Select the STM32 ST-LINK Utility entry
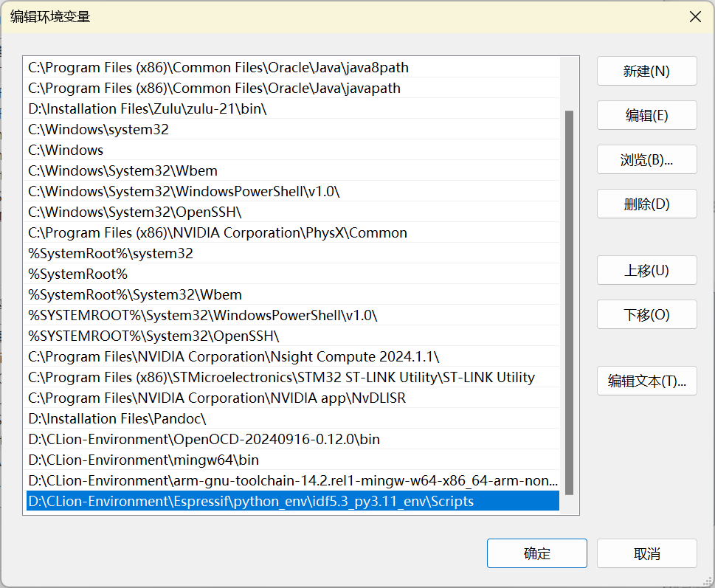 pos(293,378)
